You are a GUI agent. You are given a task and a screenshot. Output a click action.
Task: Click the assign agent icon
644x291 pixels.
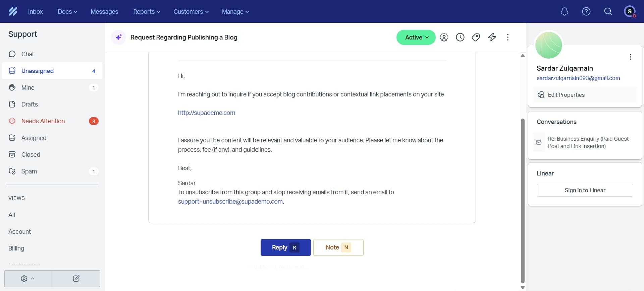[444, 37]
